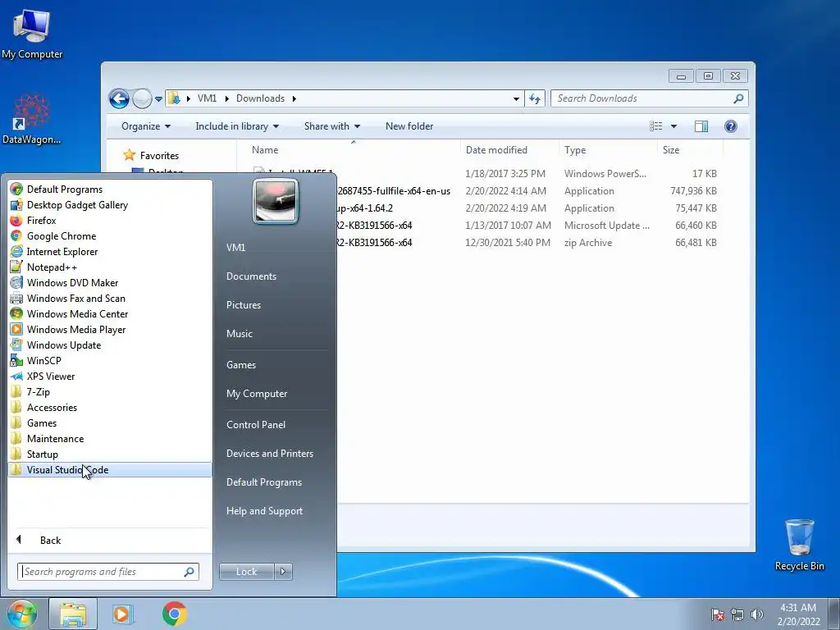Open the Include in library menu
This screenshot has height=630, width=840.
pyautogui.click(x=237, y=126)
